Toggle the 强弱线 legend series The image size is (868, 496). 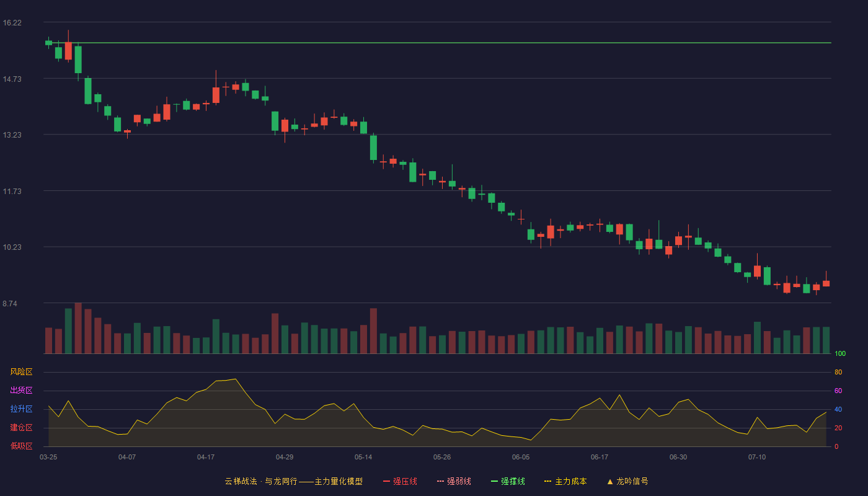coord(454,481)
